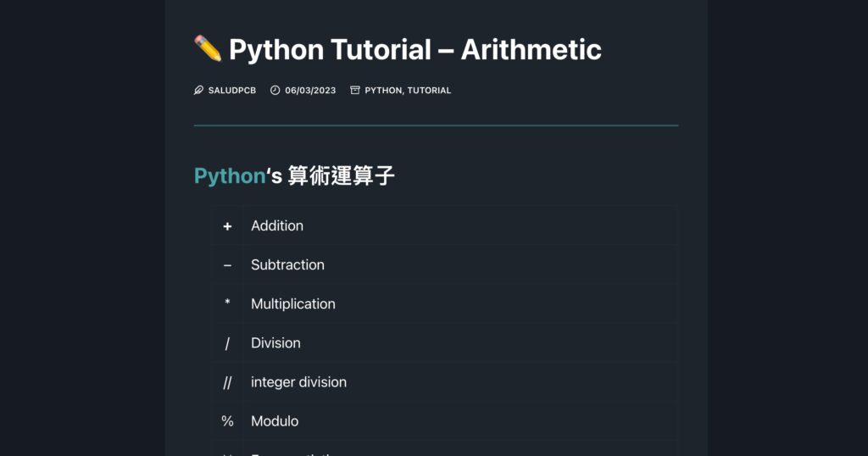Screen dimensions: 868x456
Task: Follow the teal Python link in heading
Action: pyautogui.click(x=230, y=175)
